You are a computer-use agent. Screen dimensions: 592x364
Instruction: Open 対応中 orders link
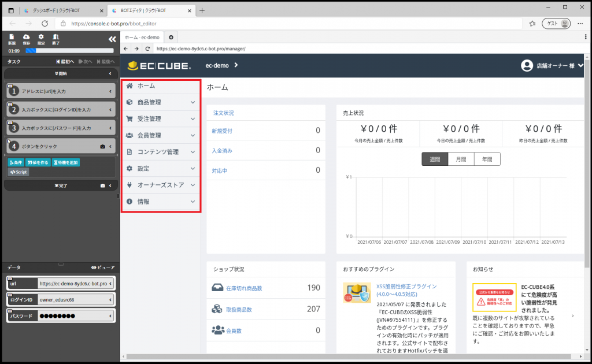219,171
